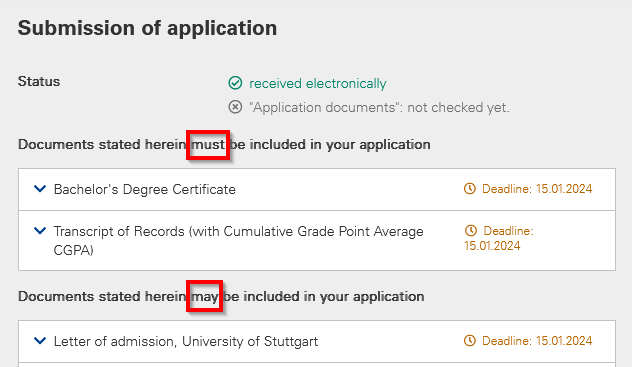Viewport: 632px width, 367px height.
Task: Click the highlighted word 'may'
Action: 205,297
